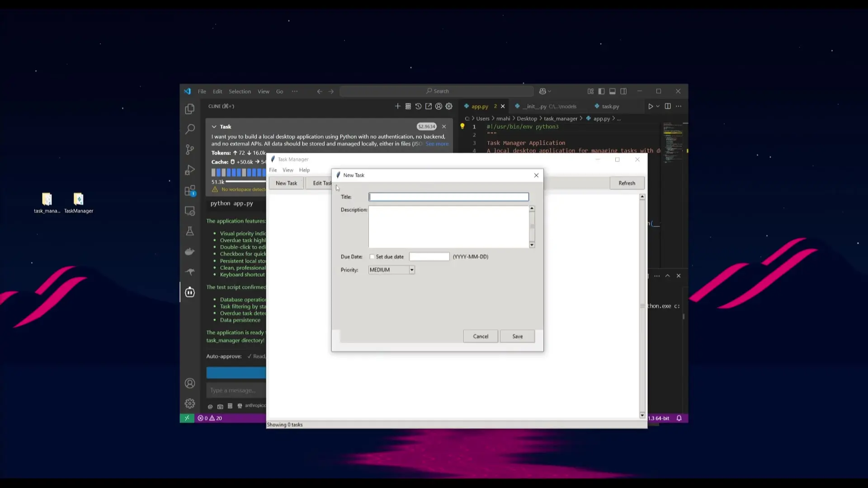Open the Accounts icon in activity bar
The image size is (868, 488).
[190, 383]
